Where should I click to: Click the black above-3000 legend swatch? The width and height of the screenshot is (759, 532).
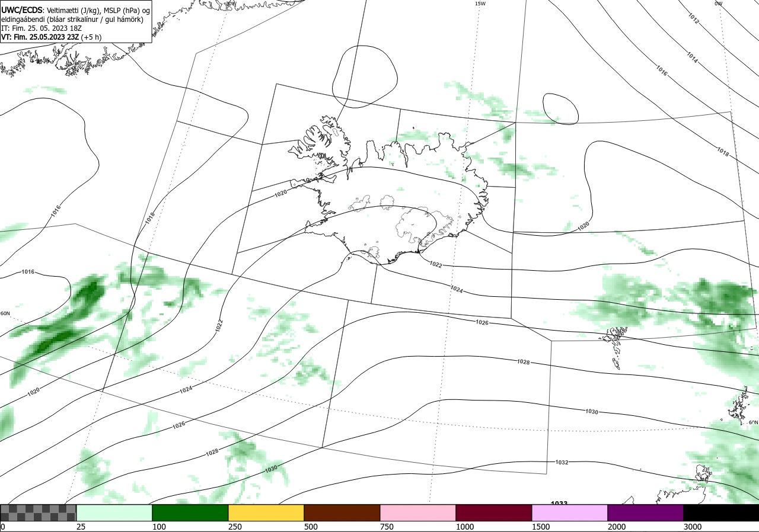[x=721, y=512]
